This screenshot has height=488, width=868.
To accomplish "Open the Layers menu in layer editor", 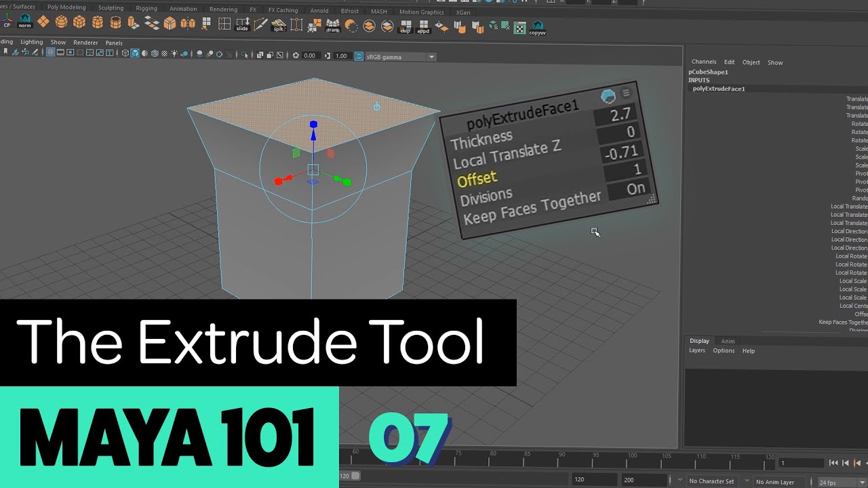I will coord(697,350).
